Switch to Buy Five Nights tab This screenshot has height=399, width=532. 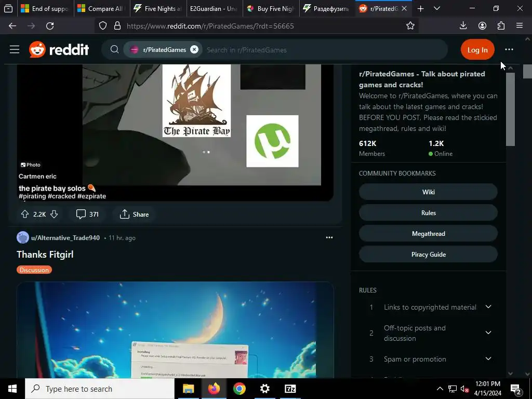[x=271, y=8]
